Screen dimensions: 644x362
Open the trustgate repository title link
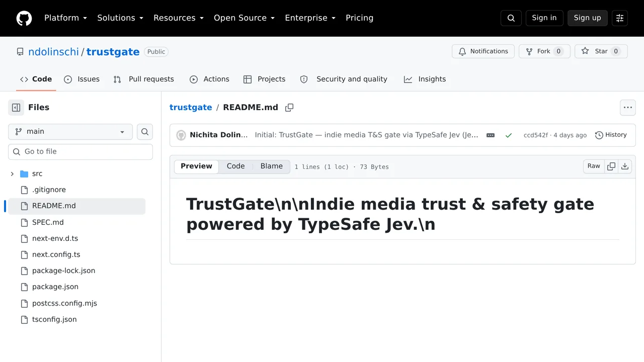(113, 52)
